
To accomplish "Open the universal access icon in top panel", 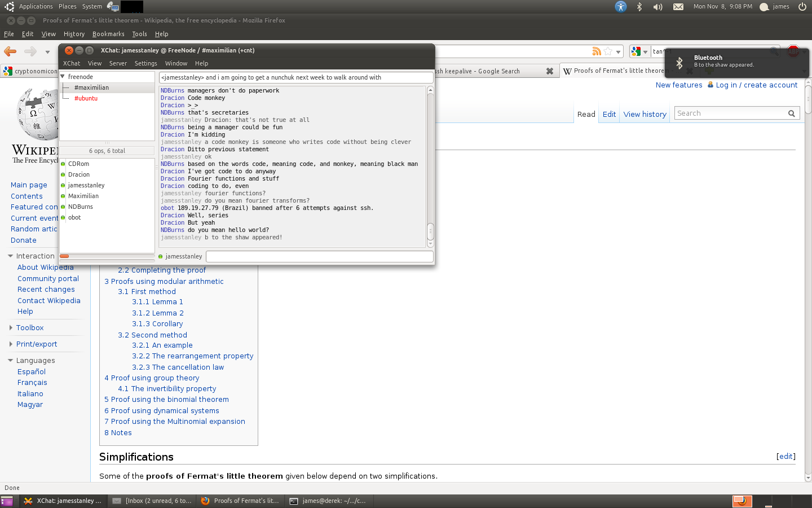I will coord(620,7).
